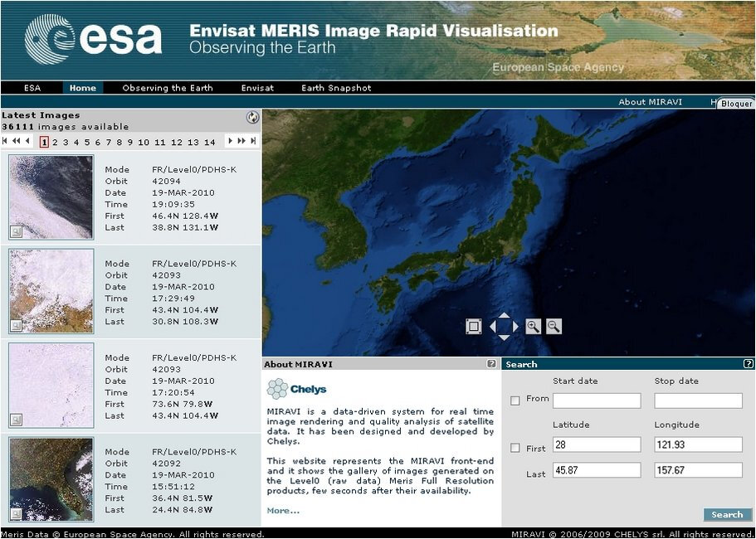Enable the From date filter checkbox
The width and height of the screenshot is (756, 539).
tap(515, 401)
